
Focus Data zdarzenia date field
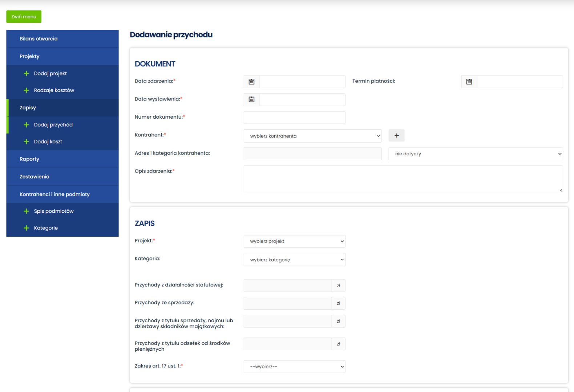tap(302, 82)
